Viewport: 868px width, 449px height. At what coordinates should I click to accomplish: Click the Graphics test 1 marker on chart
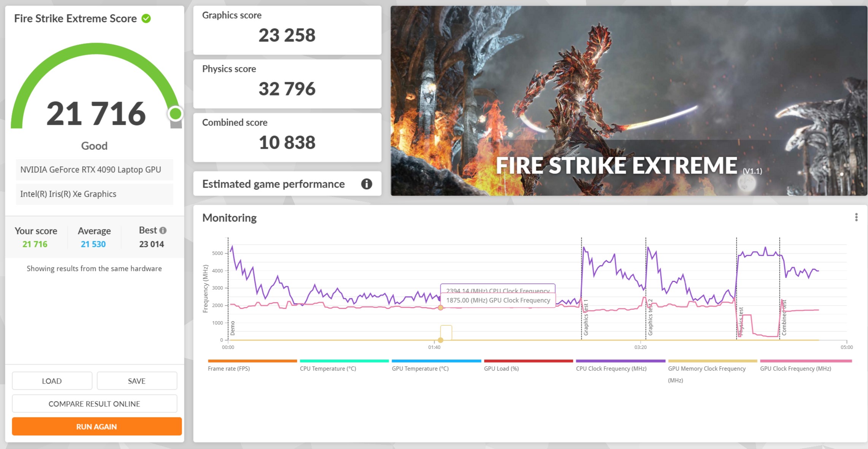[586, 318]
